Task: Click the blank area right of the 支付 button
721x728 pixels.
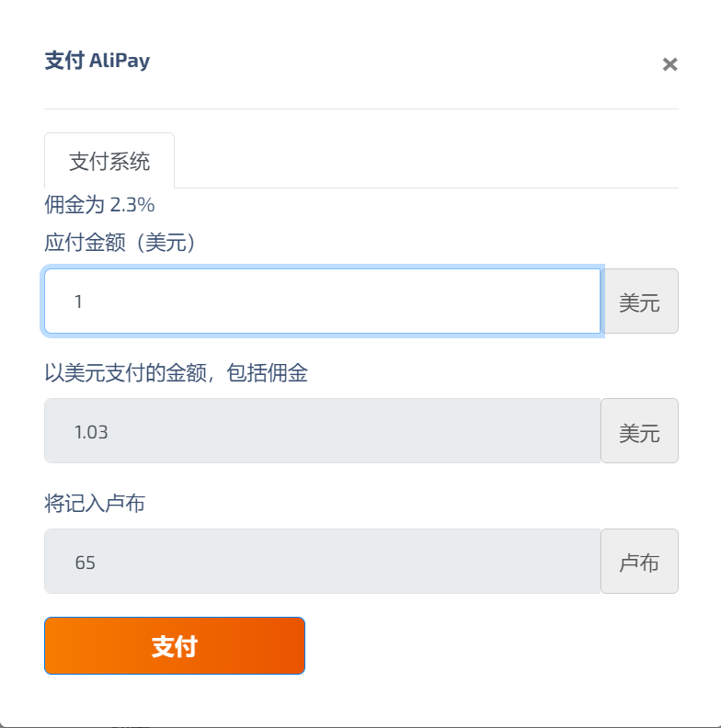Action: (x=487, y=645)
